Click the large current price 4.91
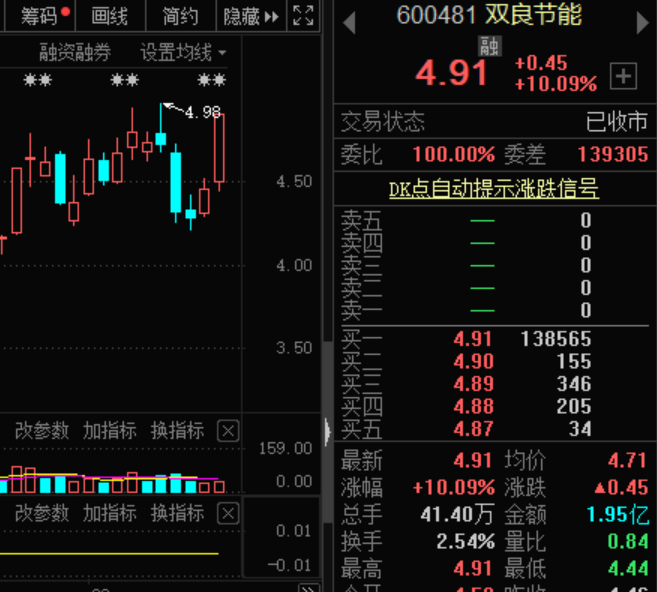 point(451,74)
